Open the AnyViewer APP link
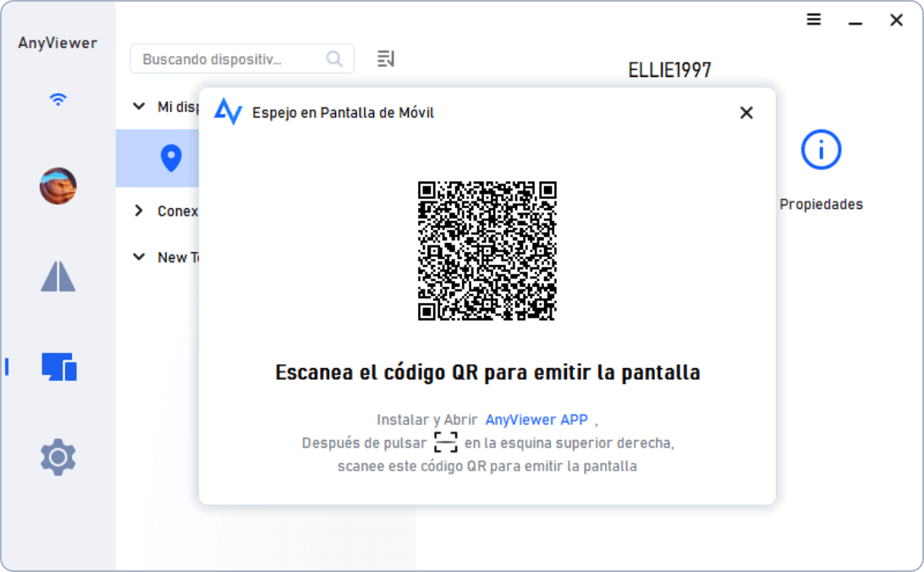The image size is (924, 572). 536,420
